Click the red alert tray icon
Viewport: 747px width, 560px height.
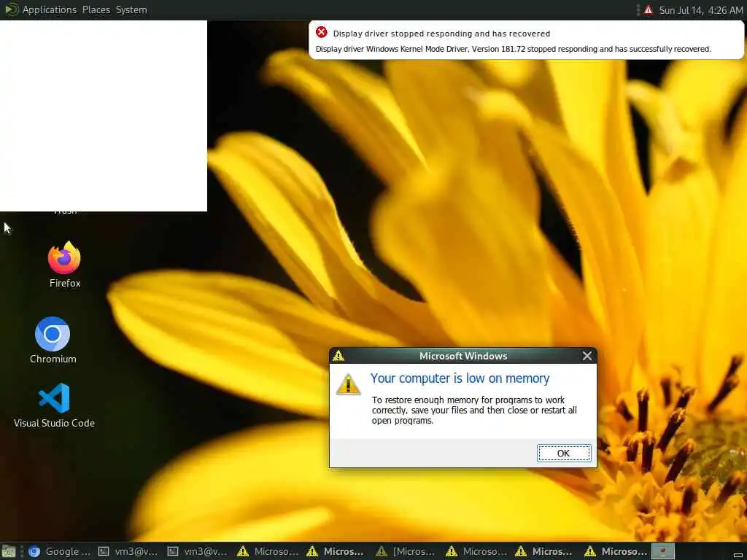(648, 9)
